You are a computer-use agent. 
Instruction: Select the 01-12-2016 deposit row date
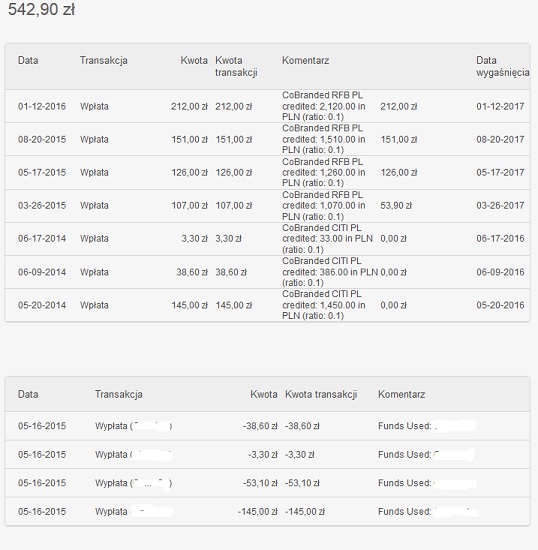[x=42, y=106]
